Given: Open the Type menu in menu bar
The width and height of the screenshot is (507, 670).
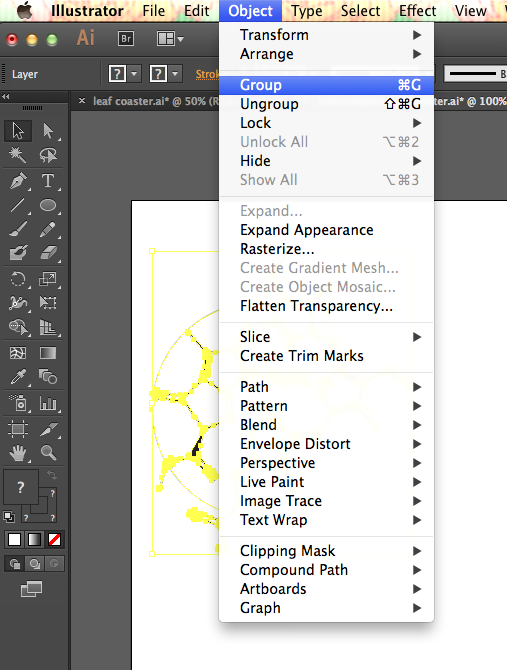Looking at the screenshot, I should [307, 11].
